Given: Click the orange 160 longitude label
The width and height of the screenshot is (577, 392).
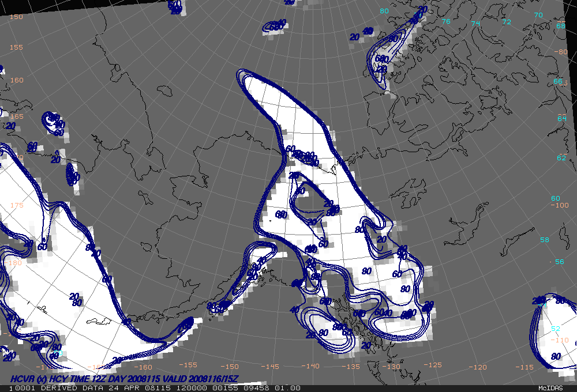Looking at the screenshot, I should [x=17, y=80].
